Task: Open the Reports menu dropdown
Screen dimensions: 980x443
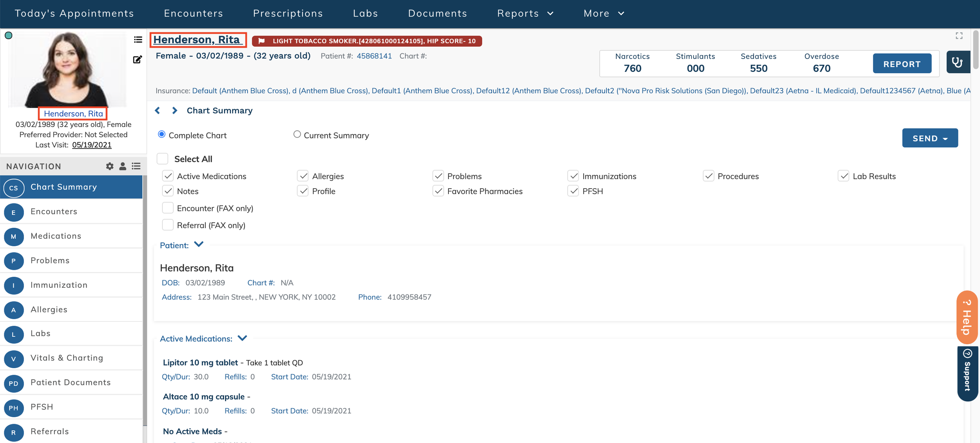Action: (525, 13)
